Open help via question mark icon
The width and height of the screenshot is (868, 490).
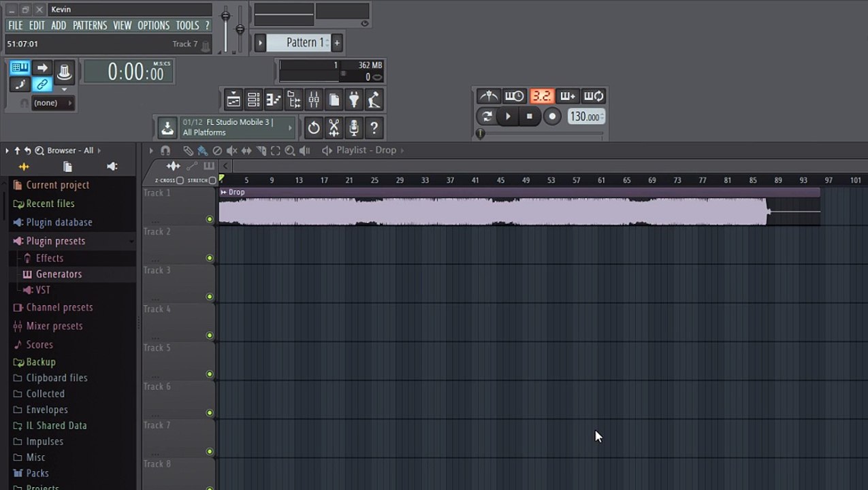pyautogui.click(x=374, y=128)
